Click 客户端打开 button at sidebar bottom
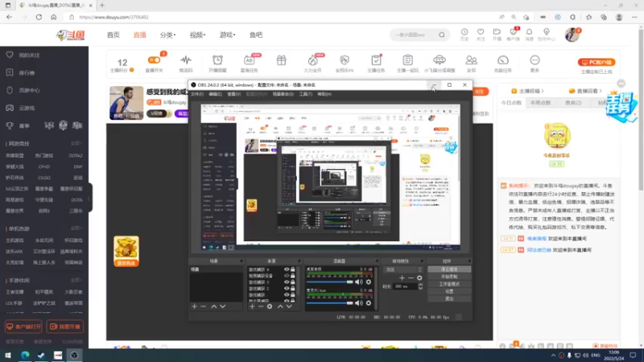This screenshot has width=644, height=362. point(24,327)
